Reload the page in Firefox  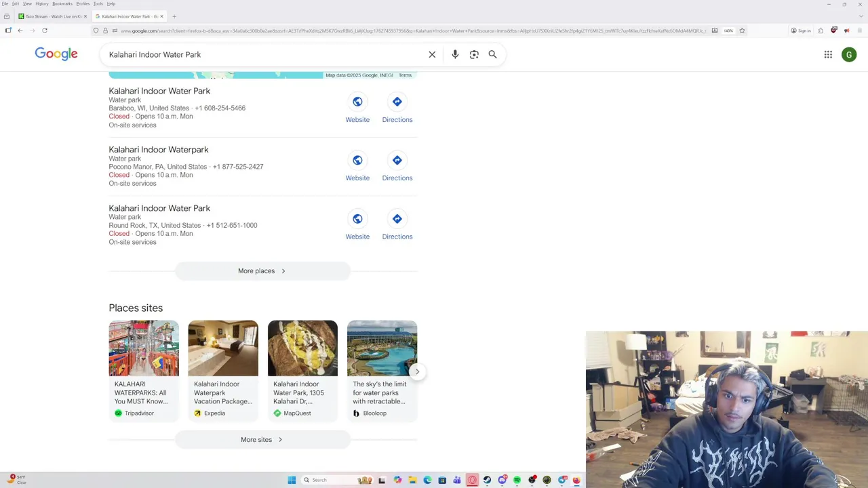point(45,30)
